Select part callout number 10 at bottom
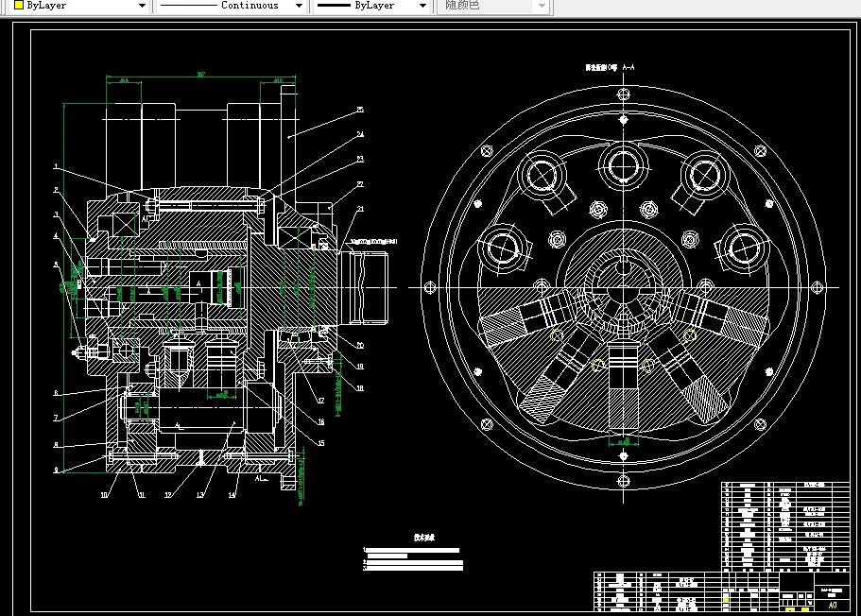Image resolution: width=861 pixels, height=616 pixels. pos(104,495)
